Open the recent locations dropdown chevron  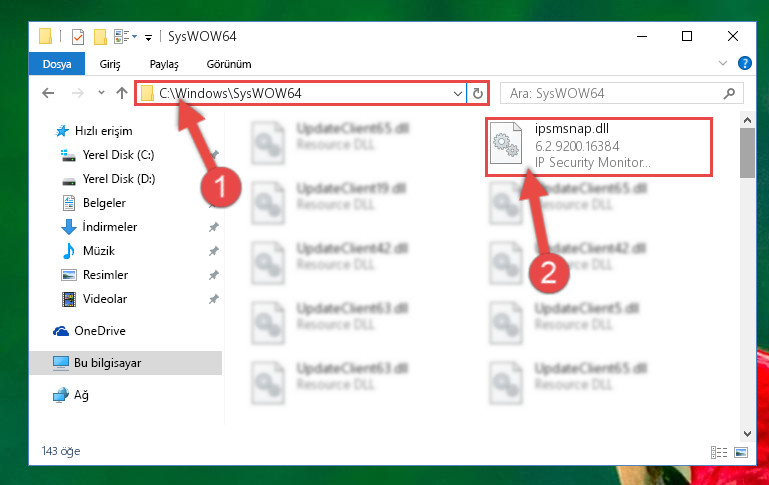point(101,93)
